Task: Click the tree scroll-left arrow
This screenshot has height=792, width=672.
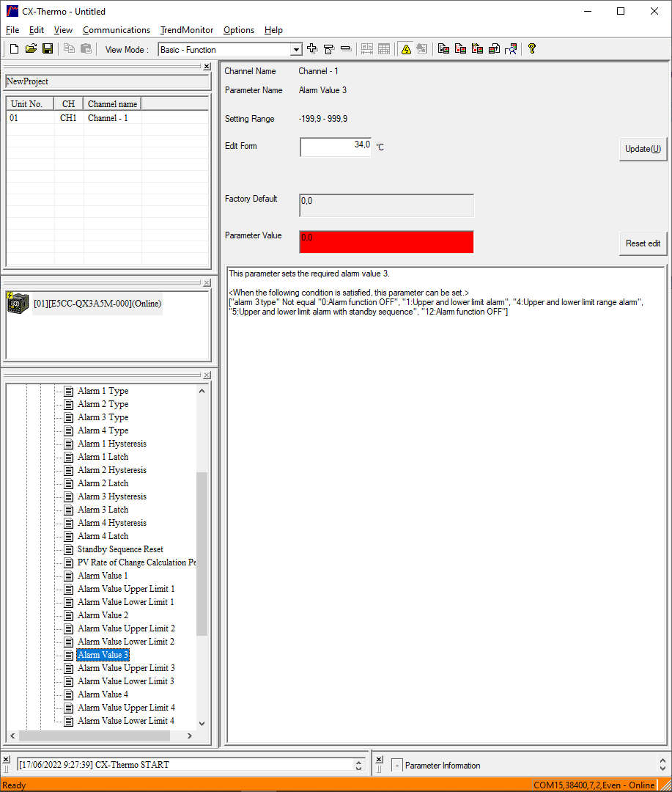Action: (12, 736)
